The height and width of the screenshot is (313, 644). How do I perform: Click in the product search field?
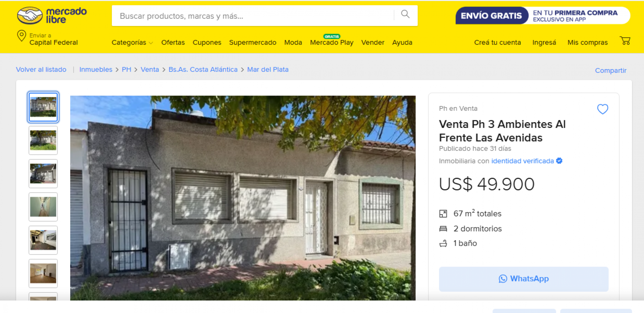[x=254, y=16]
